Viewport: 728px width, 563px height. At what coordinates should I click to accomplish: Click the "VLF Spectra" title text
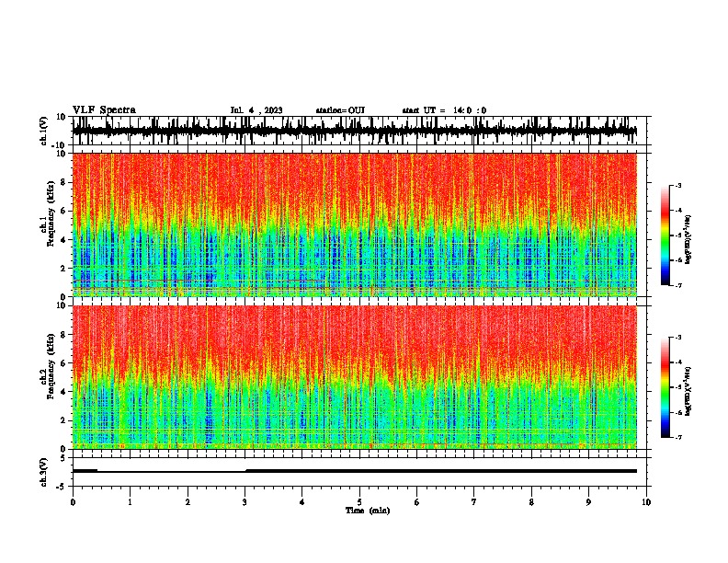(x=104, y=110)
